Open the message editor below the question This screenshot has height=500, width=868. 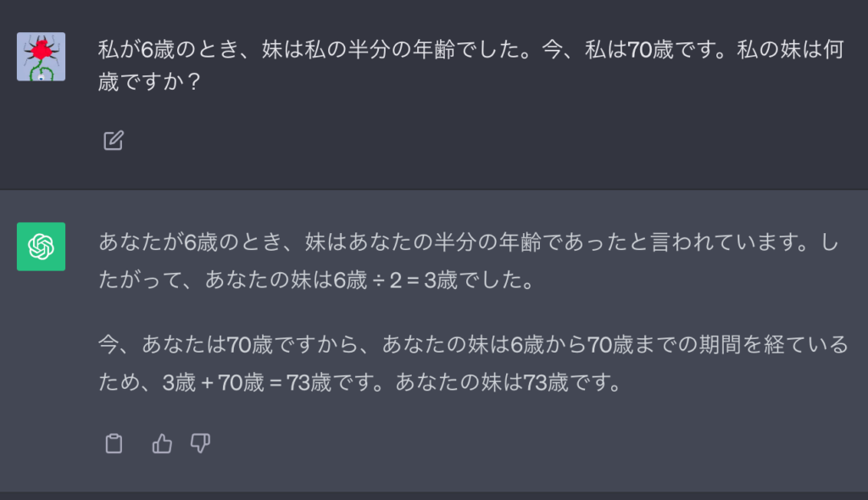coord(113,139)
